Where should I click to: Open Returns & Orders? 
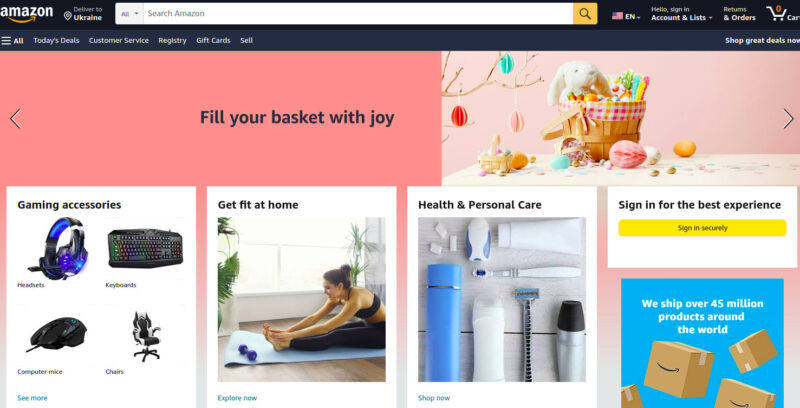(739, 13)
